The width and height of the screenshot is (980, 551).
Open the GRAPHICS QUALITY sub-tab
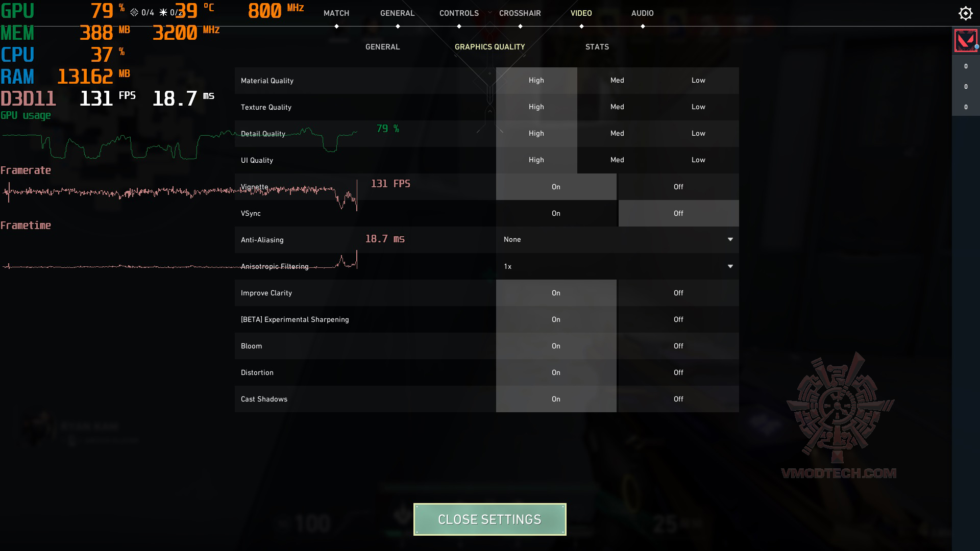coord(489,46)
